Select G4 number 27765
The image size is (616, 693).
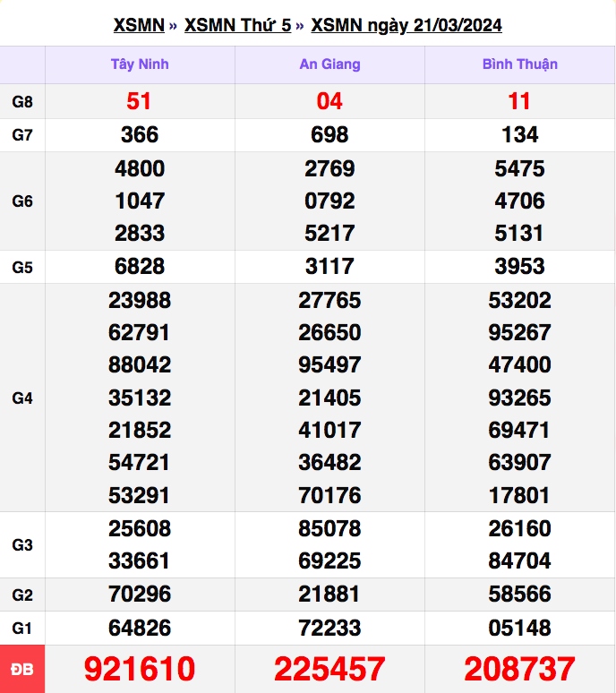tap(329, 300)
